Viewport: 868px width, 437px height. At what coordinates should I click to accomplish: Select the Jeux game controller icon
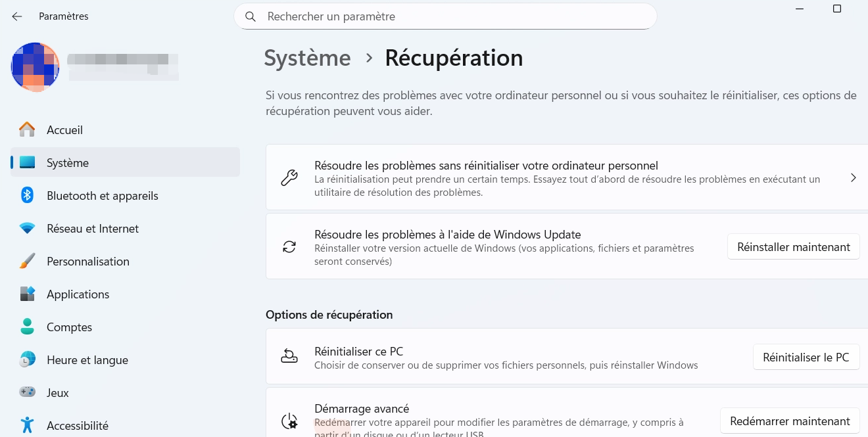tap(27, 392)
